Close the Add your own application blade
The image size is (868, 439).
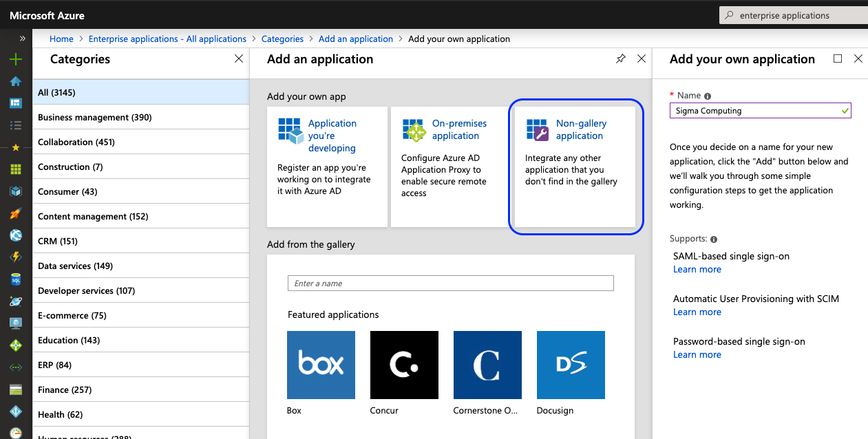858,59
